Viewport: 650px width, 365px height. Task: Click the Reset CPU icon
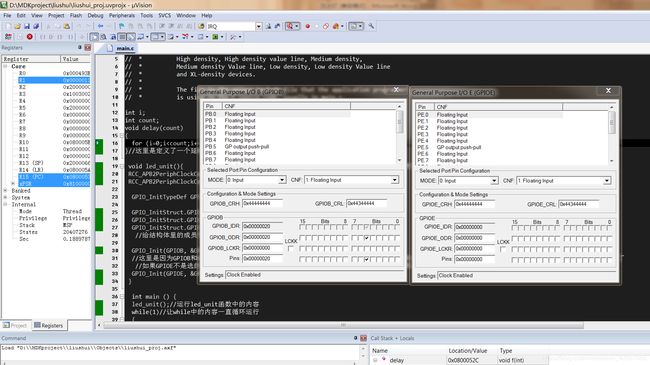(x=8, y=37)
